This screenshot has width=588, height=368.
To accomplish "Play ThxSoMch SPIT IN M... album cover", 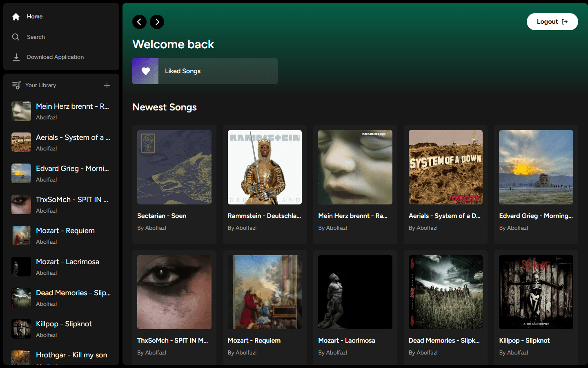I will click(174, 292).
